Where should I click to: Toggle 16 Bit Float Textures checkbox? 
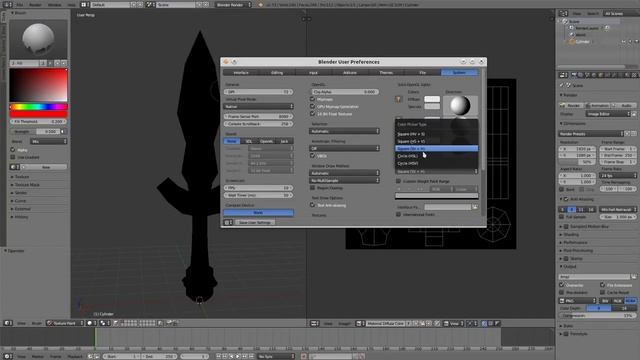(x=313, y=114)
